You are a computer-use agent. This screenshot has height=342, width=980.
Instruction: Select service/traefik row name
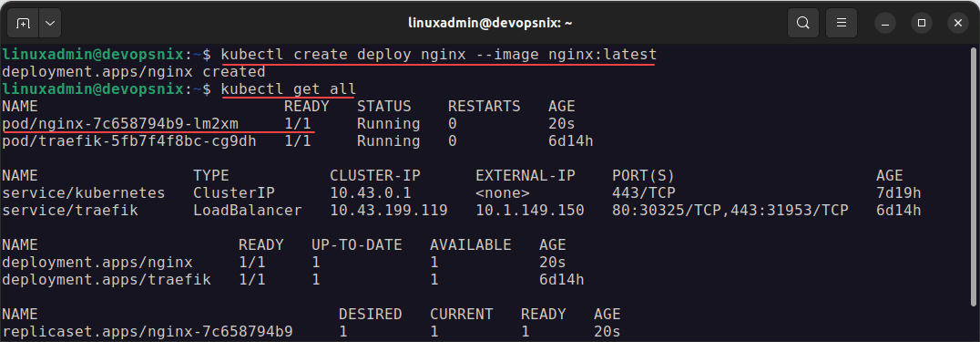pos(70,210)
